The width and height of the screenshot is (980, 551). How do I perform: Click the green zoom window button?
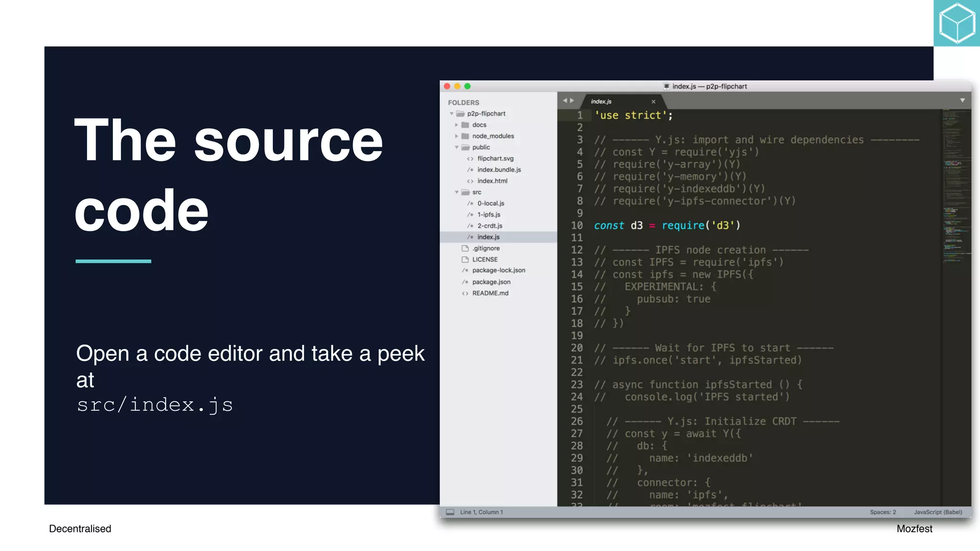tap(468, 87)
